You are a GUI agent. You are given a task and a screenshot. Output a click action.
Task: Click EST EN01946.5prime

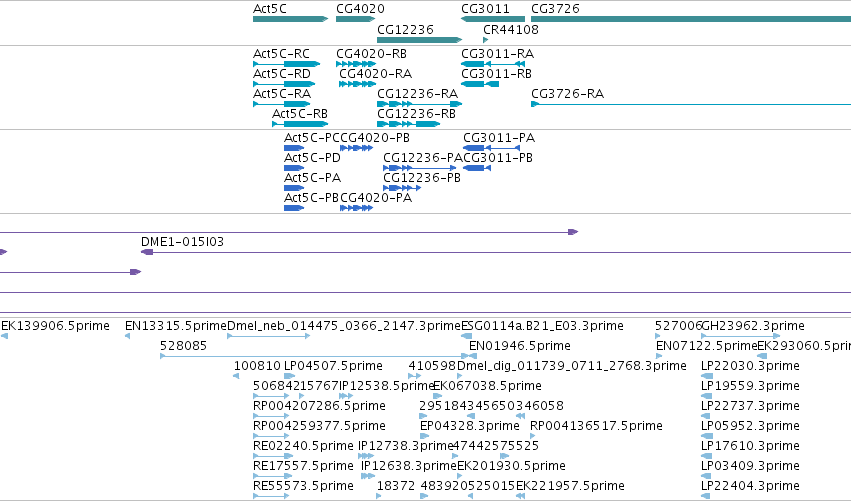[x=473, y=357]
